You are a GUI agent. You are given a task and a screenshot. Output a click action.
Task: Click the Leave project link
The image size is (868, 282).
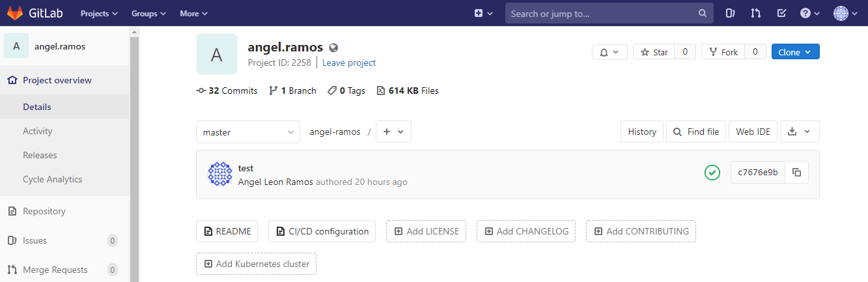tap(349, 63)
